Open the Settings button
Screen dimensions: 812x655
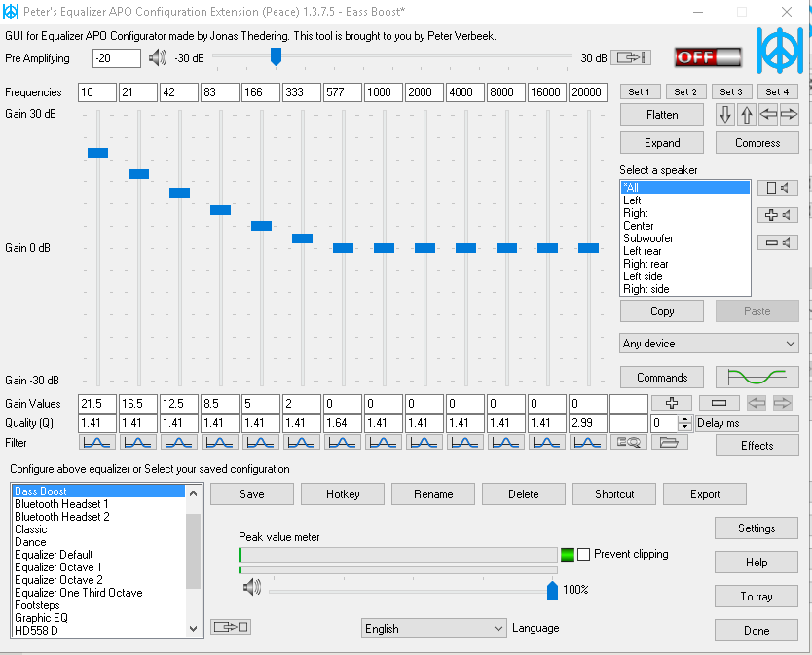(x=757, y=528)
